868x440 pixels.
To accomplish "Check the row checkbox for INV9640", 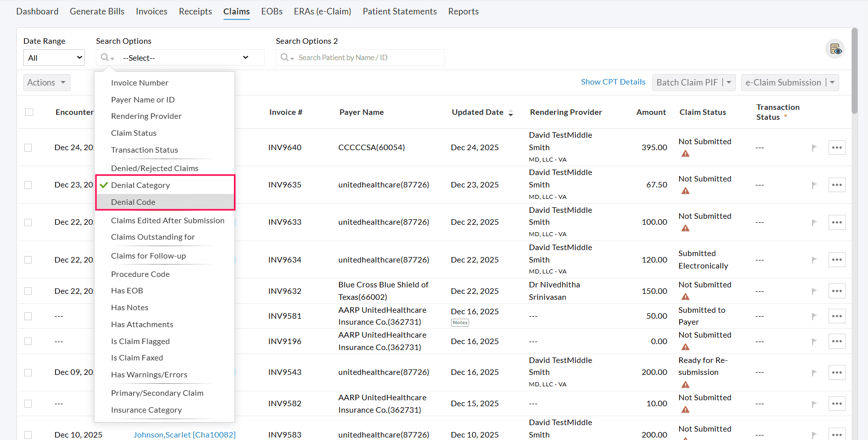I will coord(28,148).
